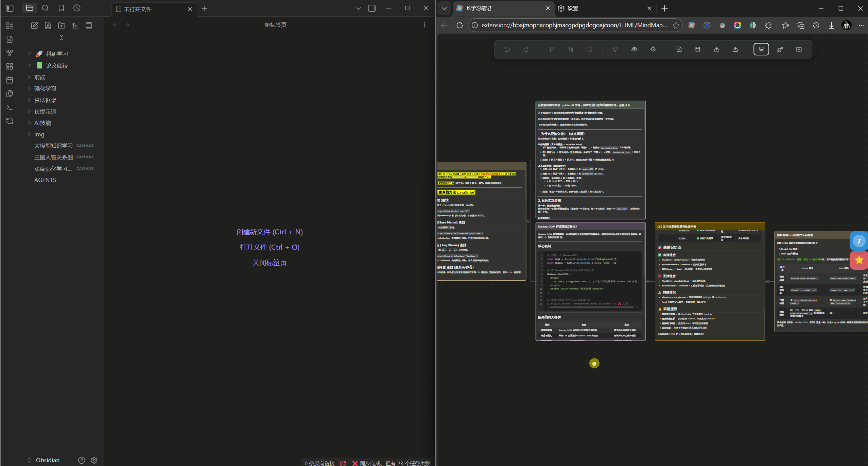The width and height of the screenshot is (868, 466).
Task: Expand the 科研学习 folder
Action: click(29, 54)
